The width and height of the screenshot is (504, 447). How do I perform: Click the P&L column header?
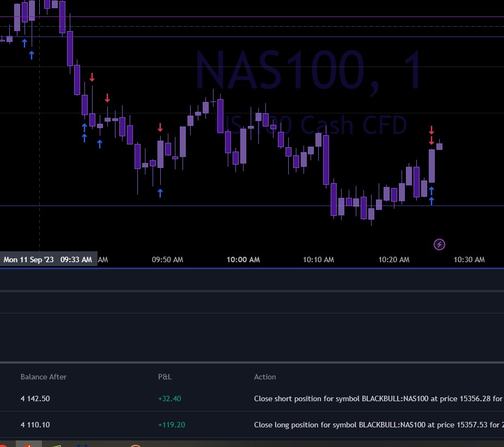click(165, 377)
